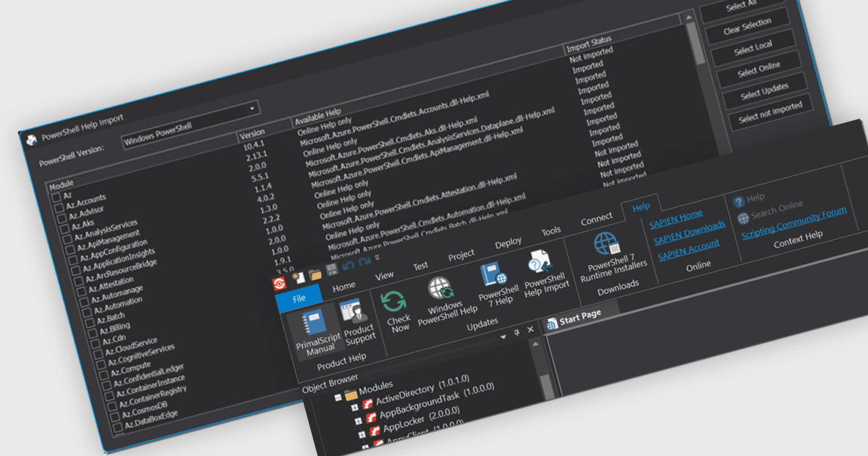This screenshot has height=456, width=868.
Task: Click the red PrimalScript application icon
Action: [279, 283]
